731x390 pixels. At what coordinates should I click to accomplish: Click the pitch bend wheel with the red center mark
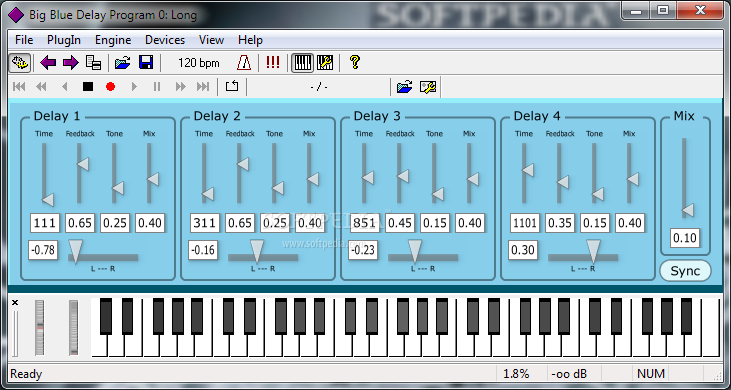point(40,328)
